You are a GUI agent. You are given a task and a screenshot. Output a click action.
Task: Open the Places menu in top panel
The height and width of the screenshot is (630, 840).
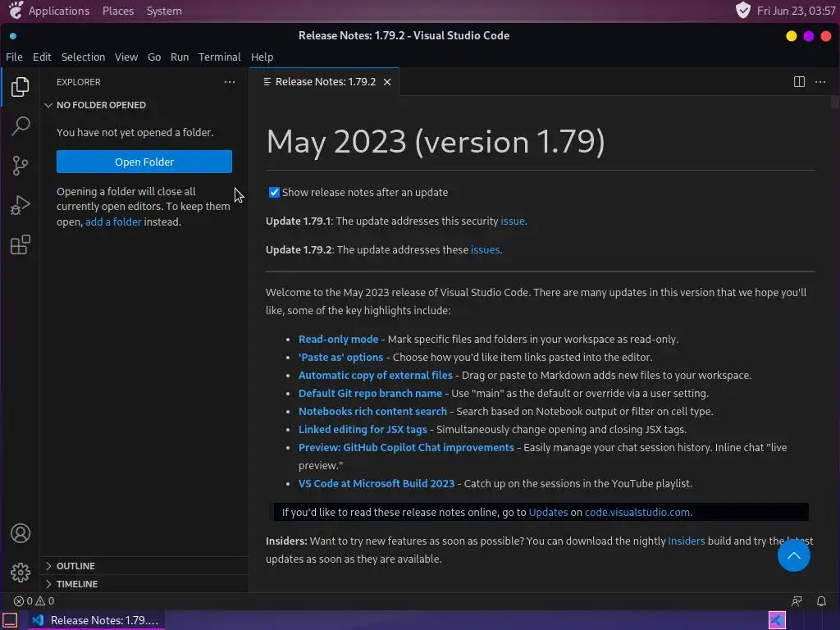pyautogui.click(x=118, y=11)
